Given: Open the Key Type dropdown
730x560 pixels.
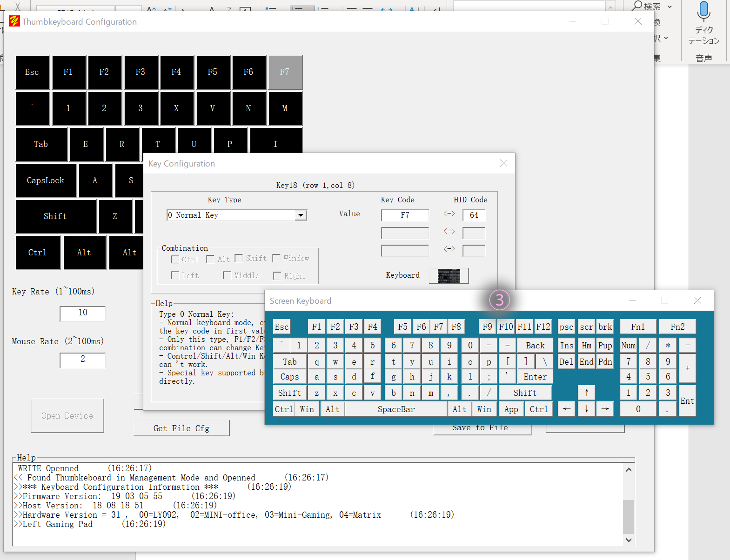Looking at the screenshot, I should click(x=301, y=215).
